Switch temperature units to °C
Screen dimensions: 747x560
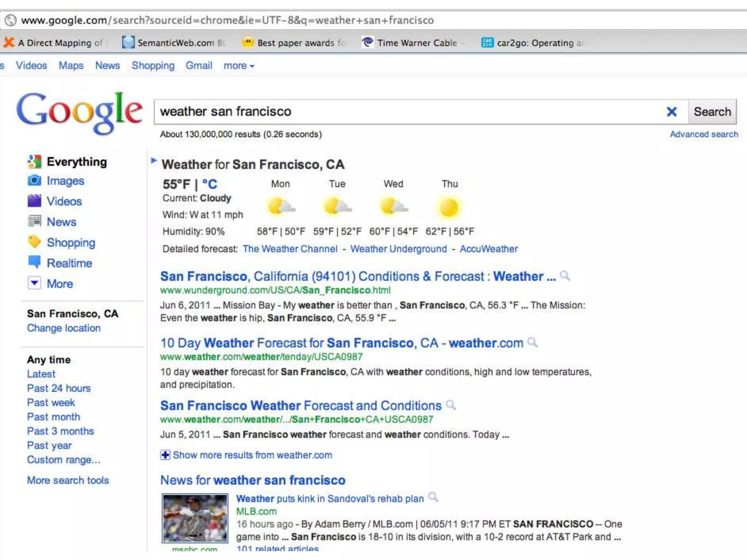coord(210,184)
